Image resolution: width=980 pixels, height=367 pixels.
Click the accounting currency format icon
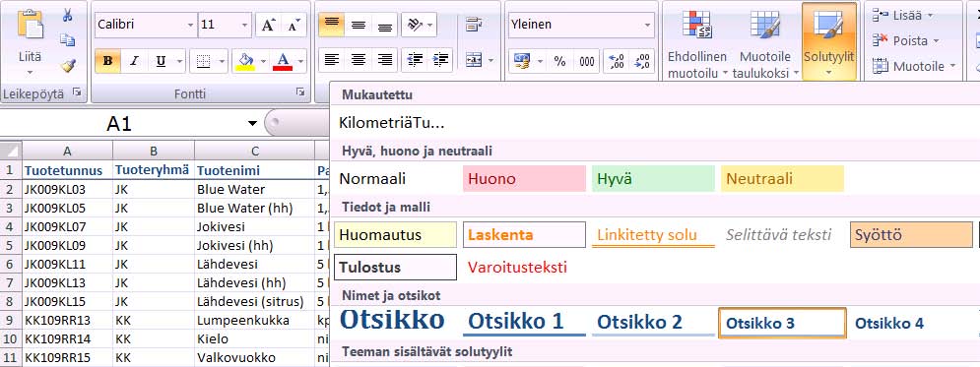pos(521,61)
